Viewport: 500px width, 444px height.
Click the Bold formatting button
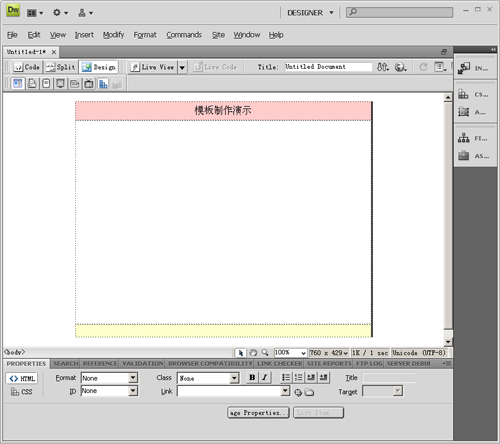pos(252,377)
